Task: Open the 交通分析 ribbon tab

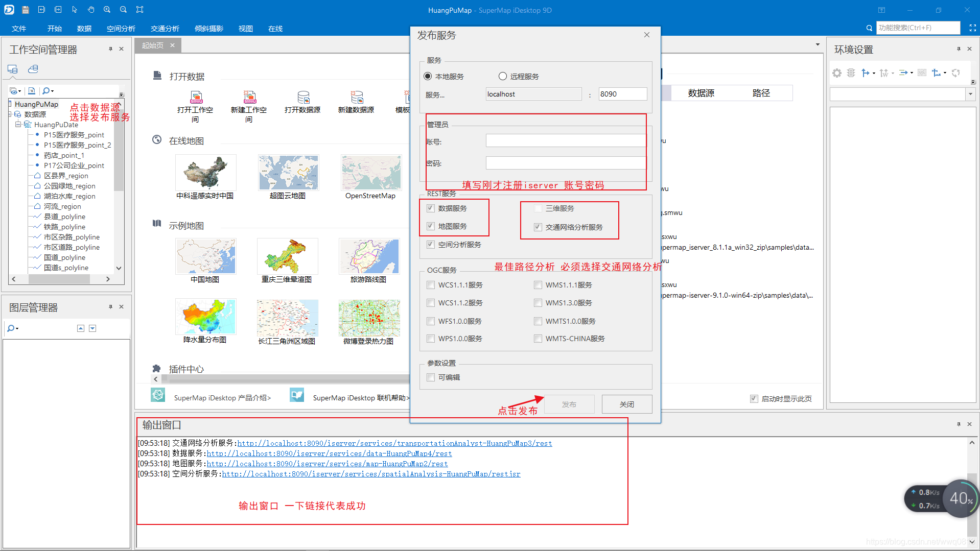Action: pyautogui.click(x=165, y=29)
